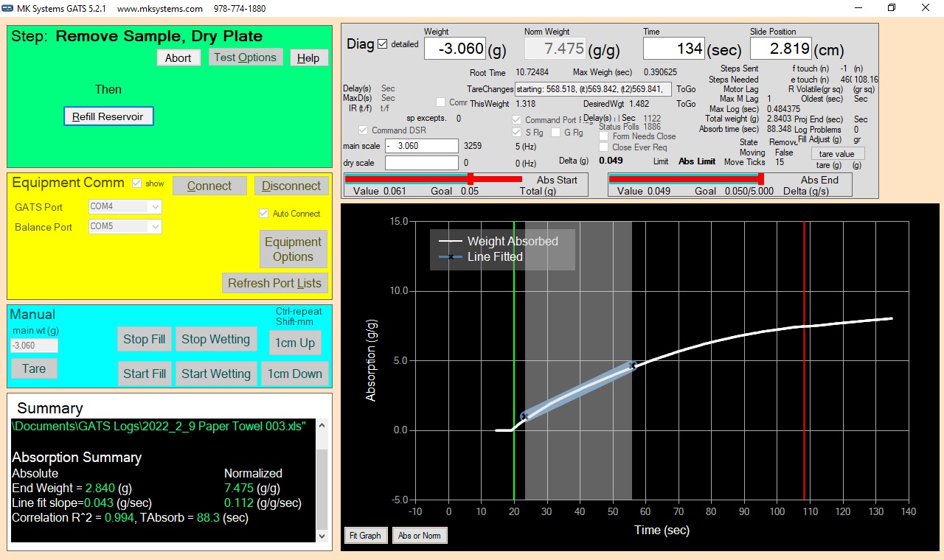
Task: Toggle the Diag detailed checkbox
Action: (382, 44)
